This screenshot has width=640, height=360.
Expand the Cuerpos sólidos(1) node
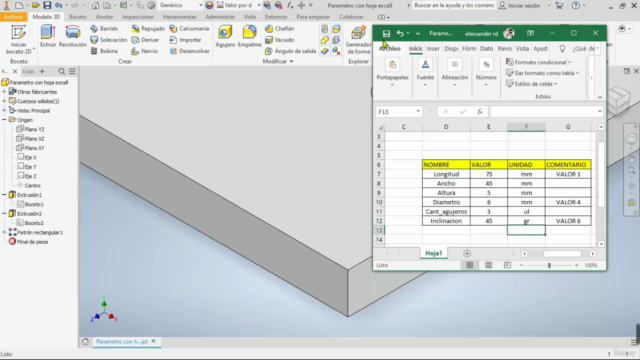(x=4, y=101)
